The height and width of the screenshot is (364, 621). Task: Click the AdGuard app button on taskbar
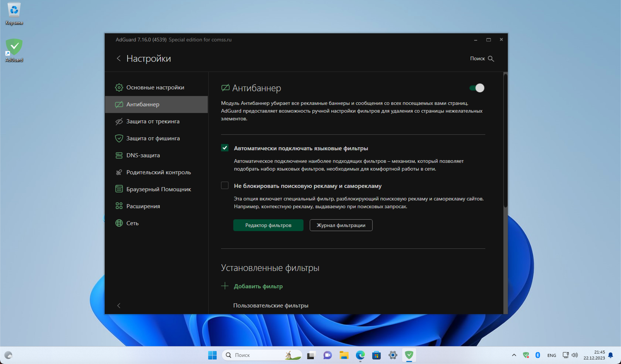click(409, 355)
